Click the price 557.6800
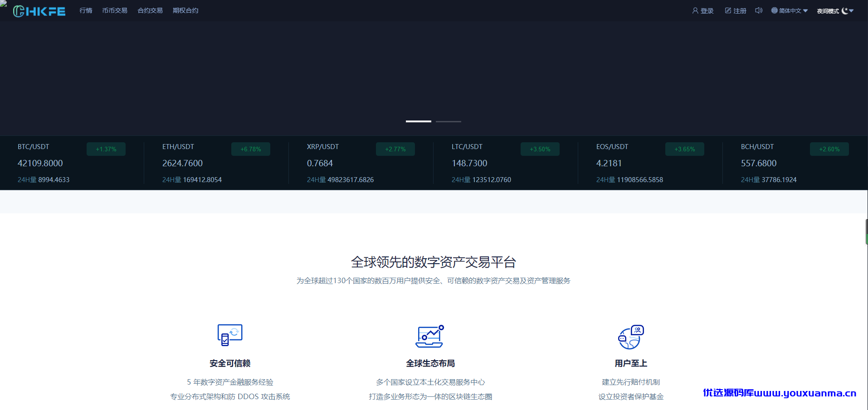868x410 pixels. [x=759, y=163]
